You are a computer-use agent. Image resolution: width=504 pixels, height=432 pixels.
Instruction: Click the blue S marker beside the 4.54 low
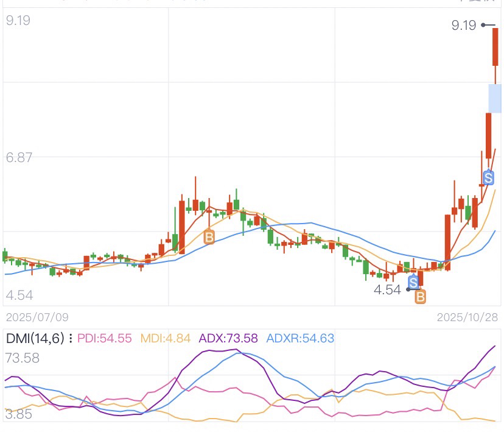pyautogui.click(x=414, y=282)
